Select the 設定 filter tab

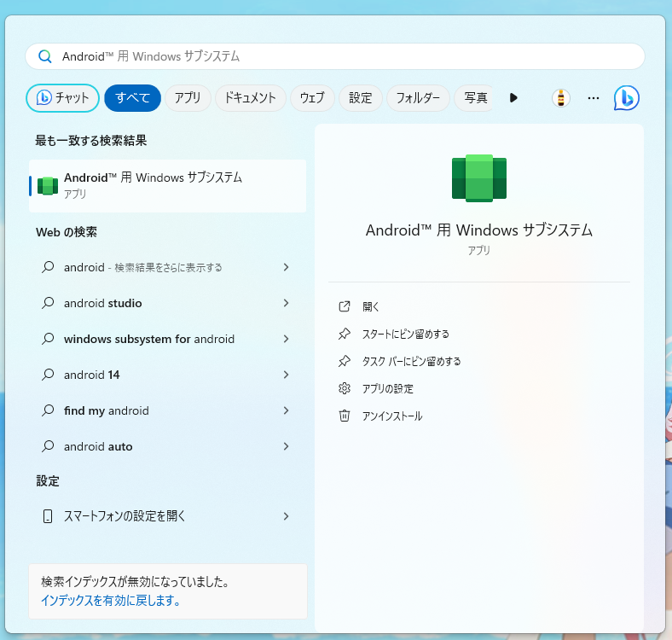[x=361, y=98]
